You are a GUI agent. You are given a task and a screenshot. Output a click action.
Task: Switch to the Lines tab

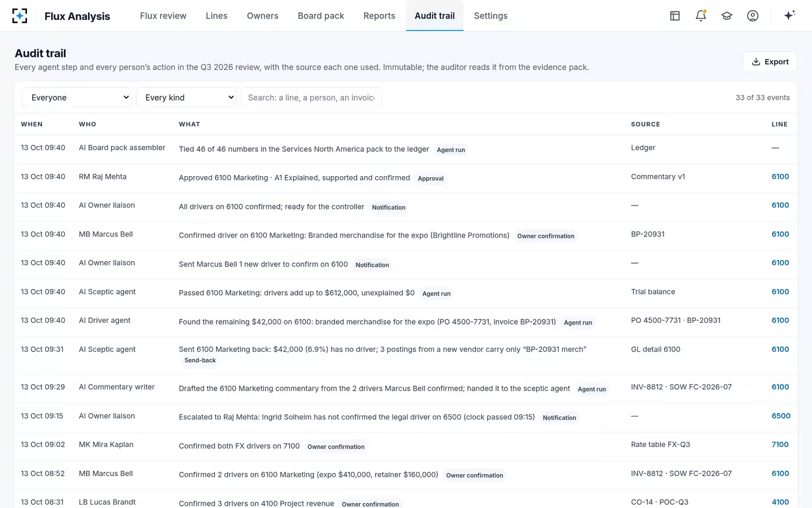click(217, 16)
